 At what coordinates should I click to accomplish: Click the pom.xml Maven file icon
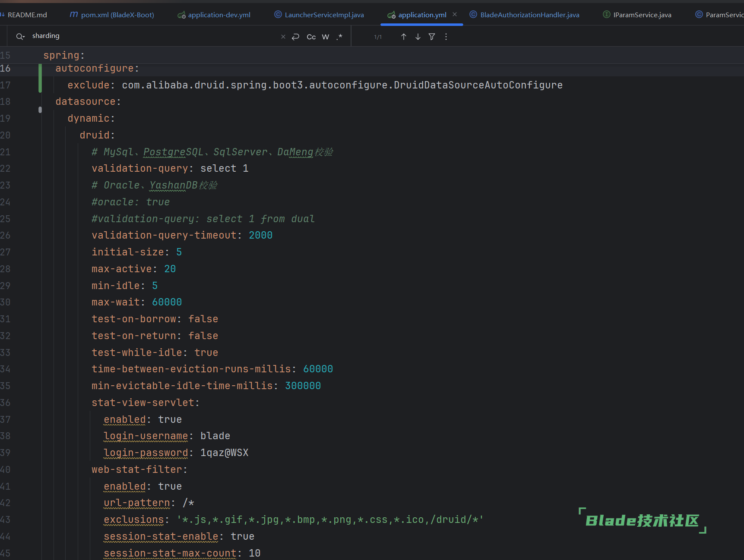click(74, 15)
